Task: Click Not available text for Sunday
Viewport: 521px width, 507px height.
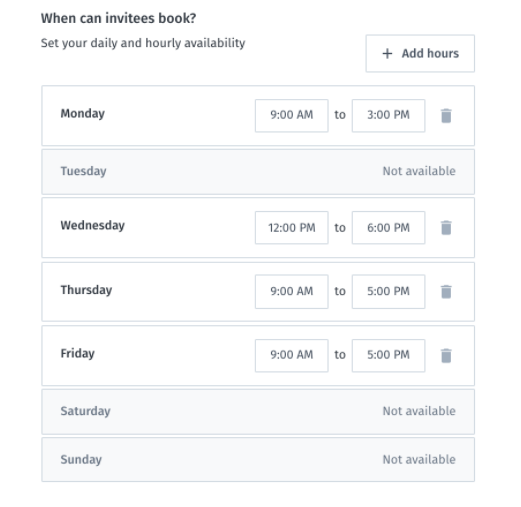Action: [419, 459]
